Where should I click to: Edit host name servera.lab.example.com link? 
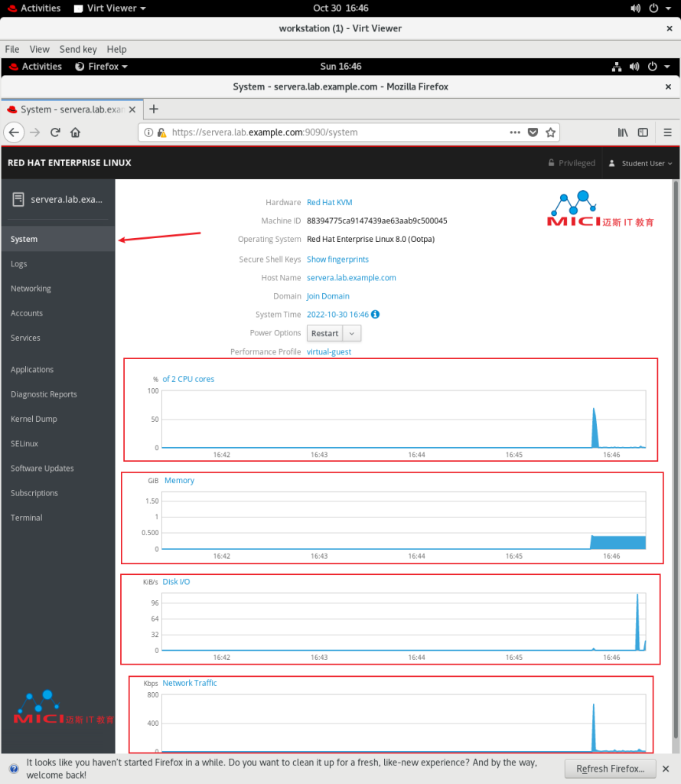click(351, 278)
